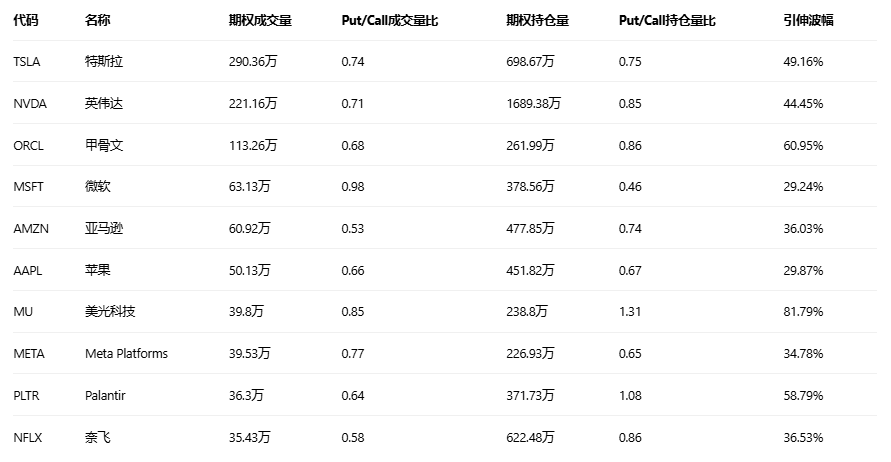This screenshot has width=891, height=462.
Task: Click the 期权持仓量 column header
Action: click(x=537, y=20)
